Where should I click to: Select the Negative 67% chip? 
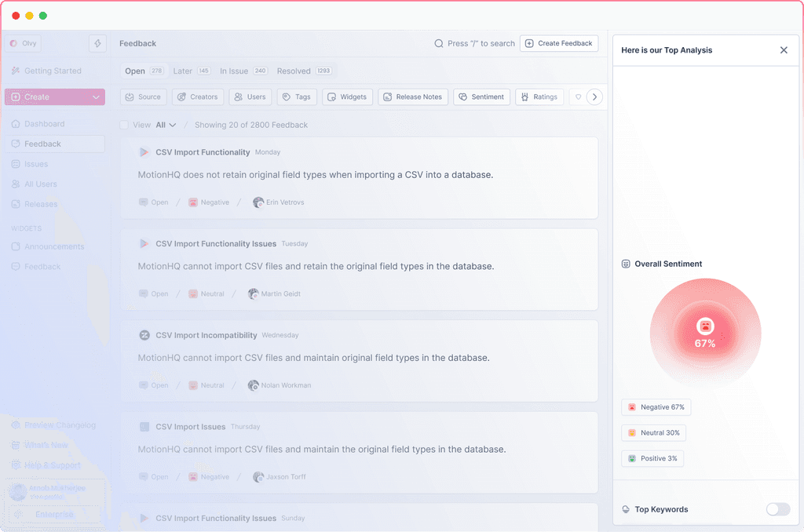656,407
